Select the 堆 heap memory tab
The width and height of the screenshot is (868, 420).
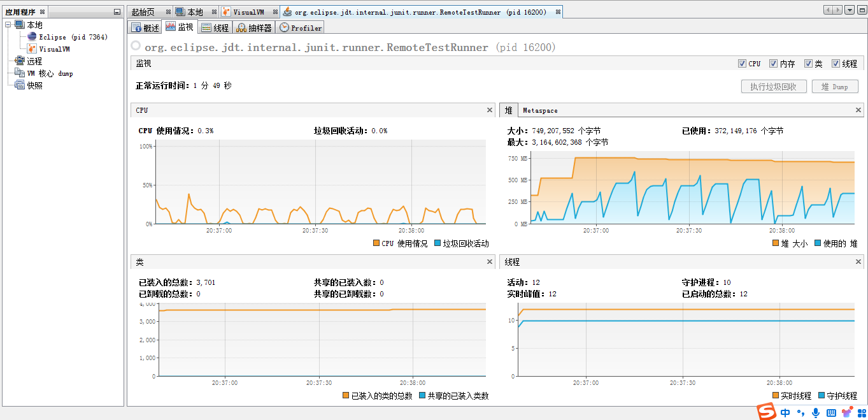pyautogui.click(x=509, y=110)
